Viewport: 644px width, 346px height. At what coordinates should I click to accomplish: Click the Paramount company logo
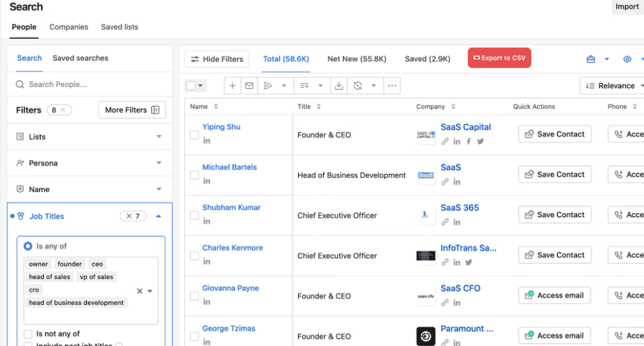coord(426,337)
